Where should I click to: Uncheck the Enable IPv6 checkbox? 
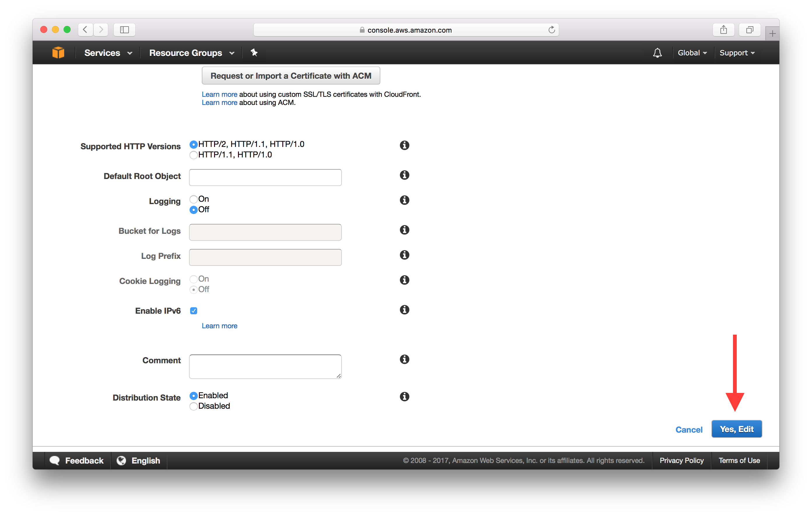point(194,311)
